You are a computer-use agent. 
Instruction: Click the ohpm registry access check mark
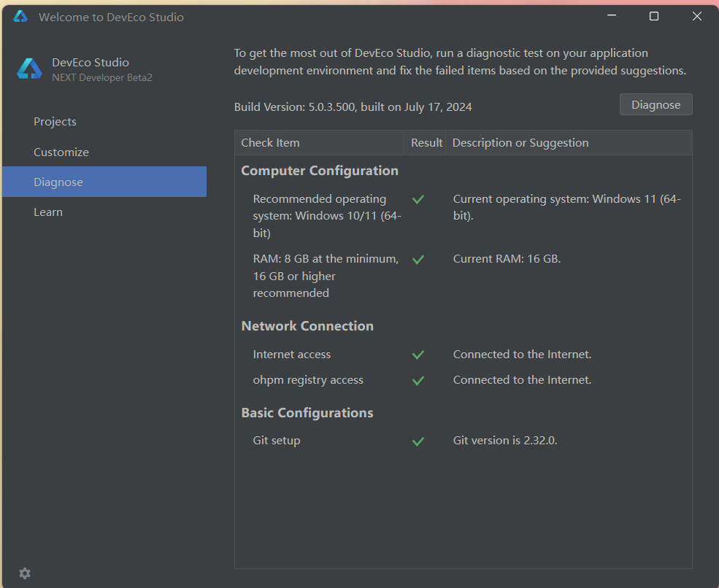(x=418, y=380)
